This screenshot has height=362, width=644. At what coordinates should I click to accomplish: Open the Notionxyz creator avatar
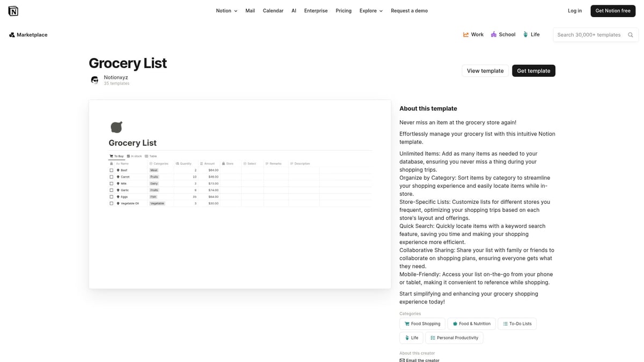click(94, 79)
